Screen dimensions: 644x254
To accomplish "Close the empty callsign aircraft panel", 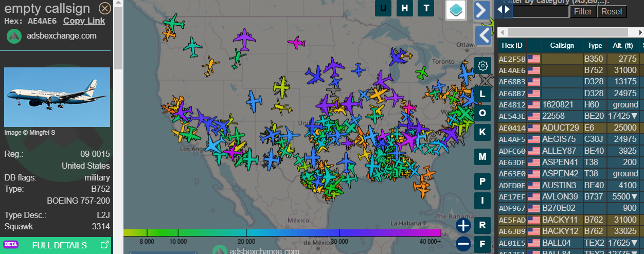I will [104, 8].
